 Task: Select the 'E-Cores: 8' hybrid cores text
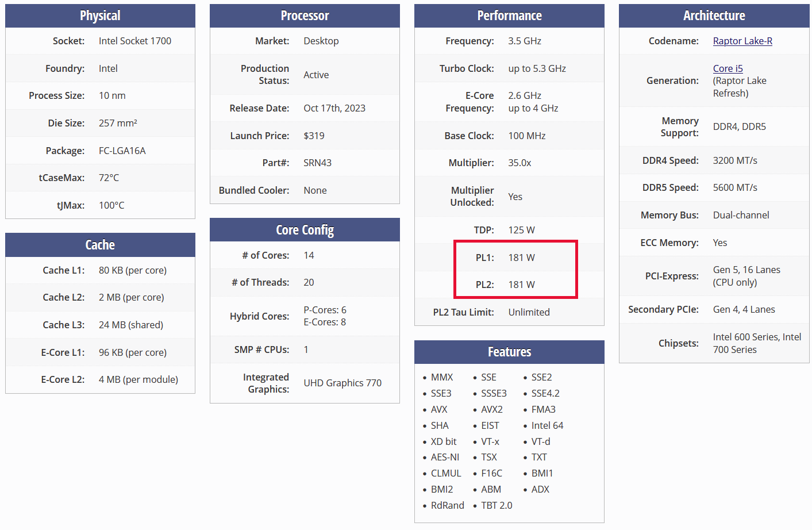[325, 322]
